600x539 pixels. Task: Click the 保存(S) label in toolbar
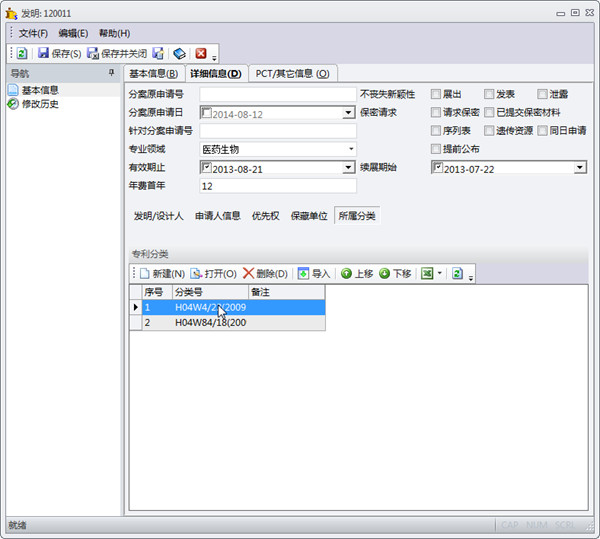67,54
